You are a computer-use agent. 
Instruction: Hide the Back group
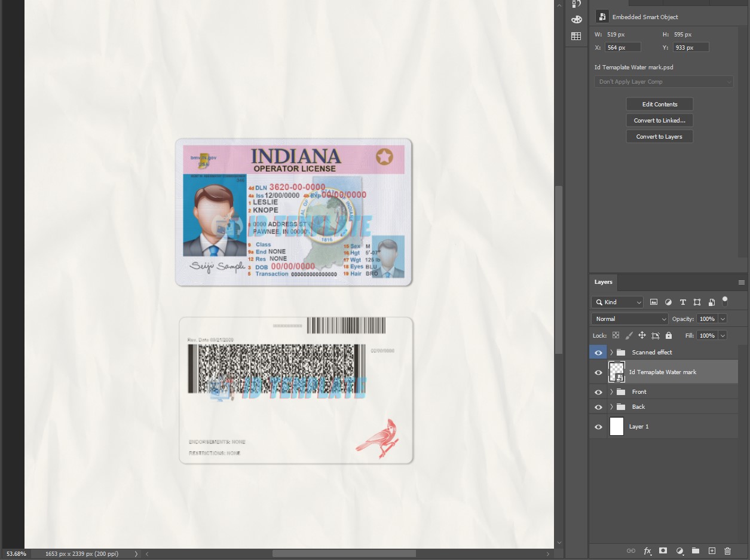tap(598, 407)
